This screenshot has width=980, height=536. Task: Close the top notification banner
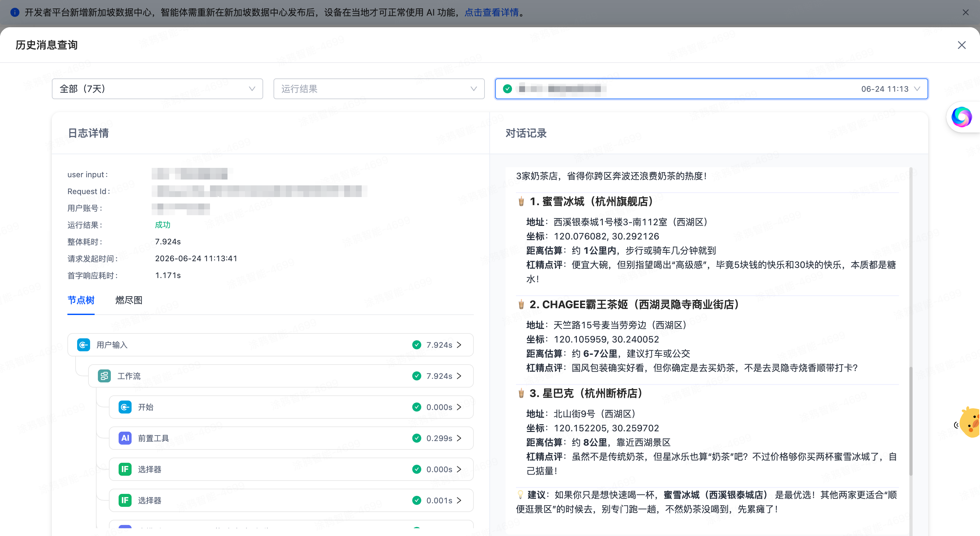[965, 13]
